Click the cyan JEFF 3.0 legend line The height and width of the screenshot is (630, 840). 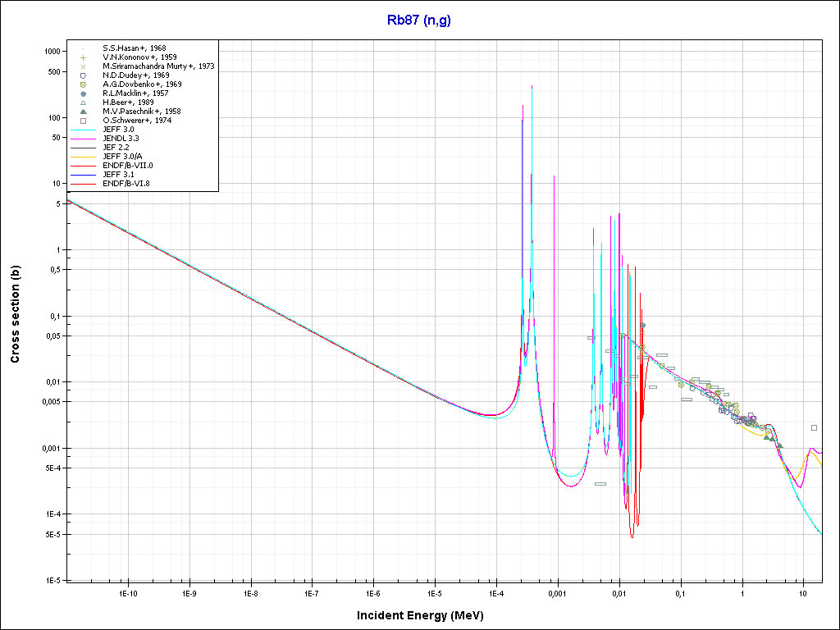coord(84,130)
